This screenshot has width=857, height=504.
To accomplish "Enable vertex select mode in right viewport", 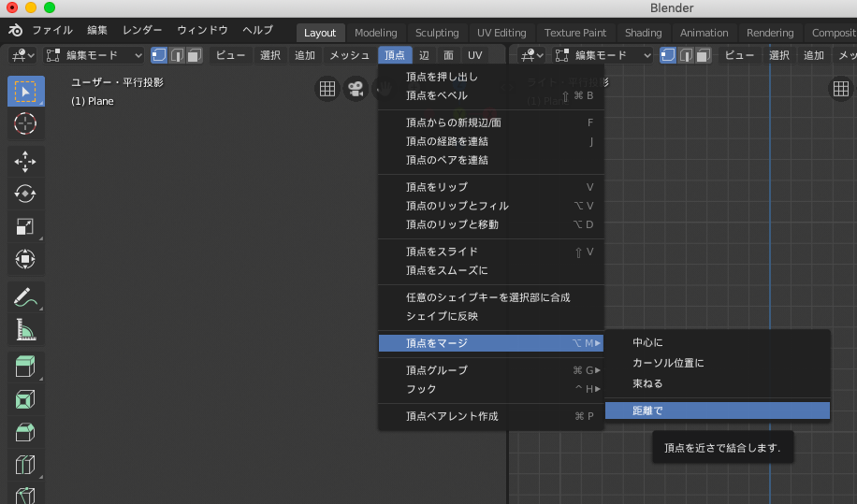I will coord(668,55).
